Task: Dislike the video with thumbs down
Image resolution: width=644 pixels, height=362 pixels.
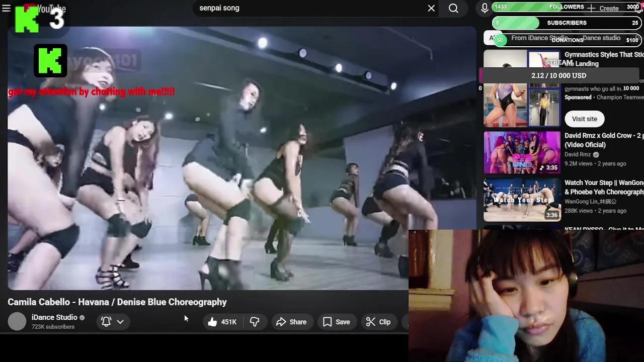Action: 255,322
